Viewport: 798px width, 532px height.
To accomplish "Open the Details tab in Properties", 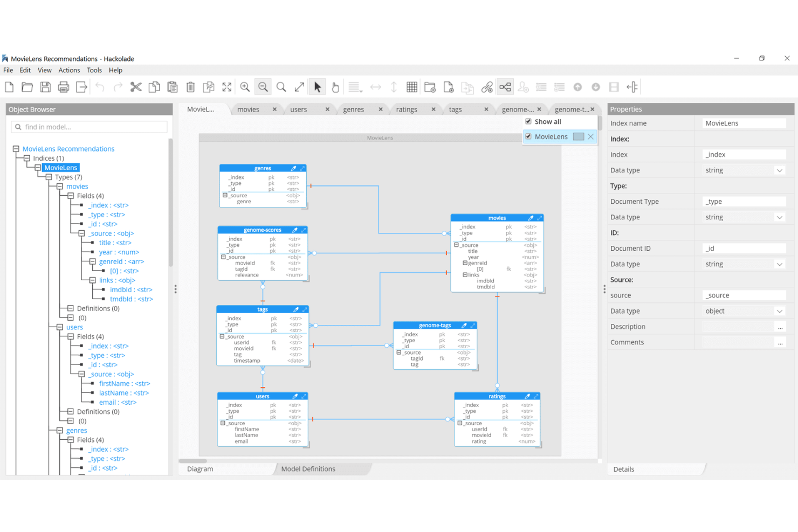I will click(624, 469).
